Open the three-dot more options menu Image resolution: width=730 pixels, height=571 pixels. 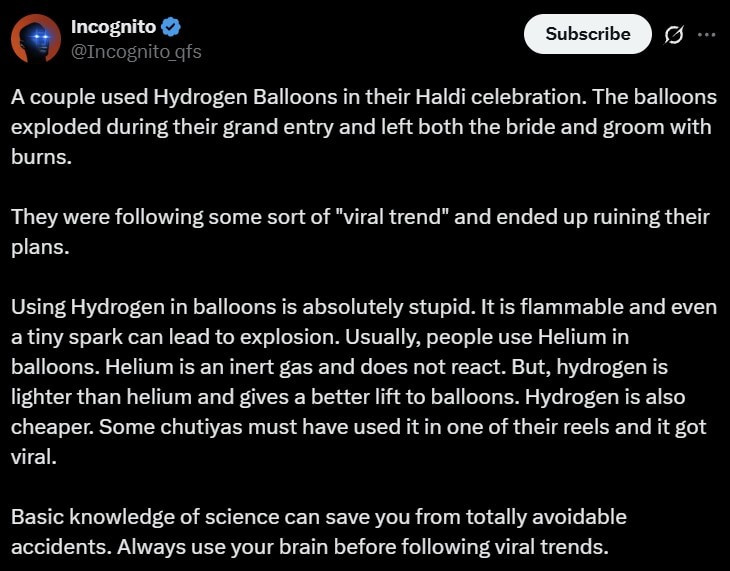coord(707,34)
